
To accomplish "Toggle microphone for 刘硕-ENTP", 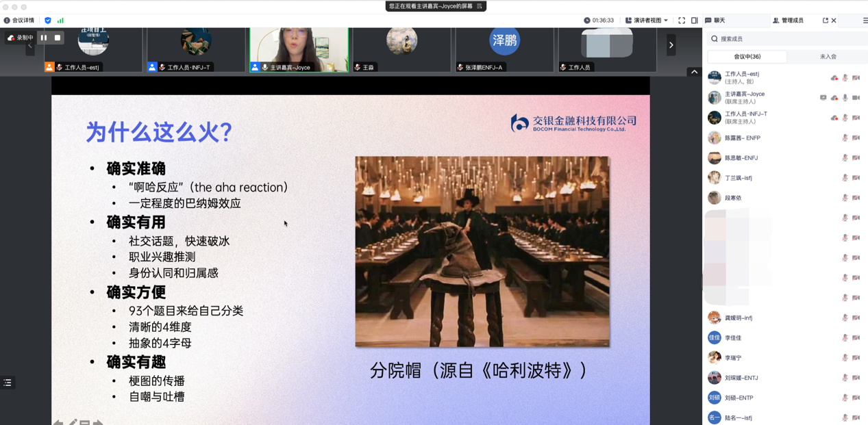I will click(845, 398).
